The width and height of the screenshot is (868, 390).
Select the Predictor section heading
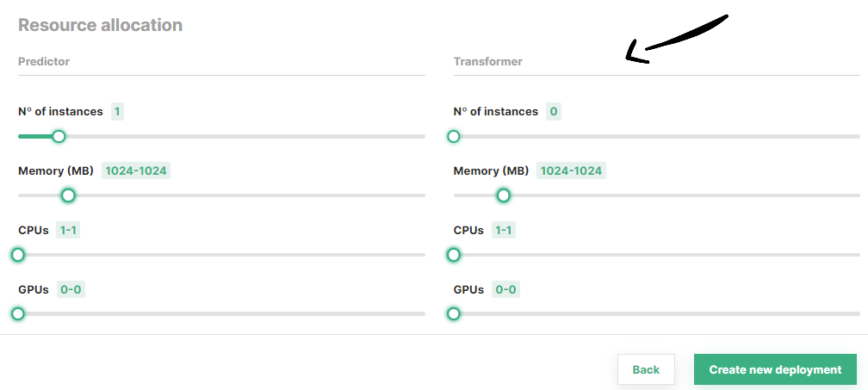pyautogui.click(x=44, y=61)
